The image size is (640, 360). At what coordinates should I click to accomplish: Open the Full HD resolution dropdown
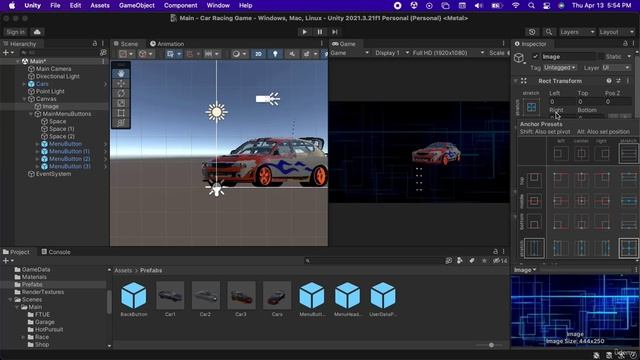click(448, 53)
